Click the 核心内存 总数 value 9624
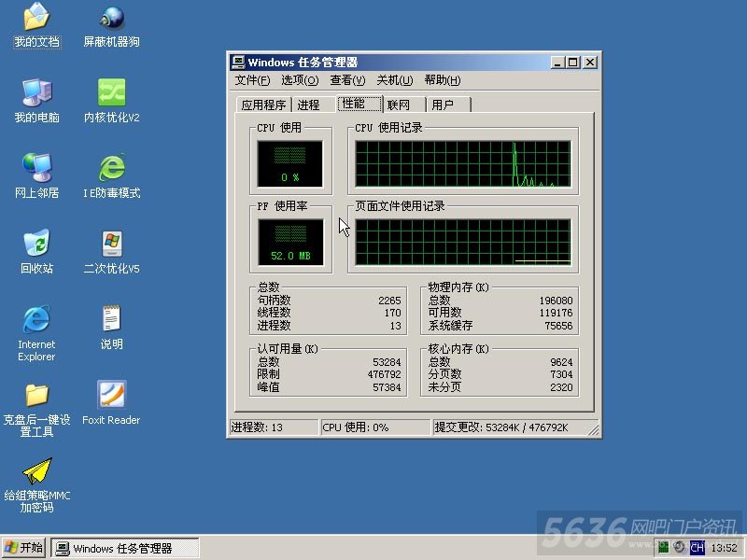 coord(561,362)
